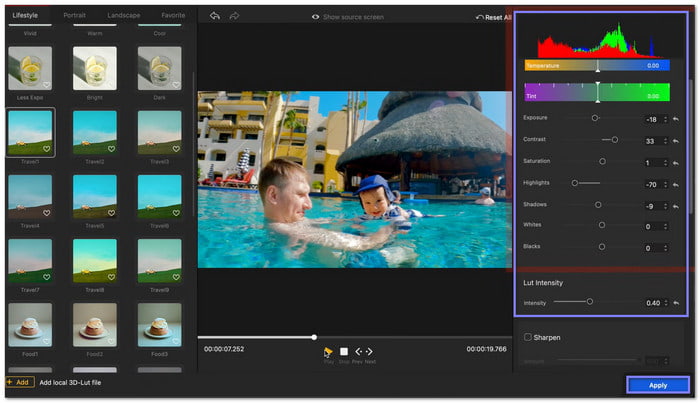Select the Food3 LUT thumbnail

[x=160, y=325]
